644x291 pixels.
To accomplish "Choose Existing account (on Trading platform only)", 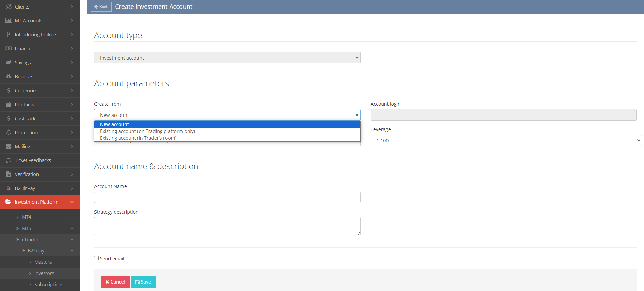I will tap(227, 131).
